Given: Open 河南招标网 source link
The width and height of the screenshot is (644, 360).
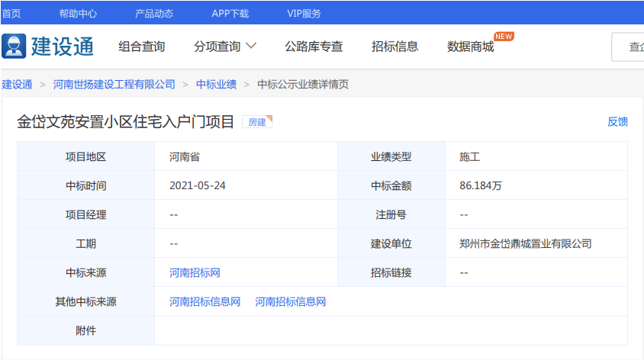Looking at the screenshot, I should click(x=195, y=272).
